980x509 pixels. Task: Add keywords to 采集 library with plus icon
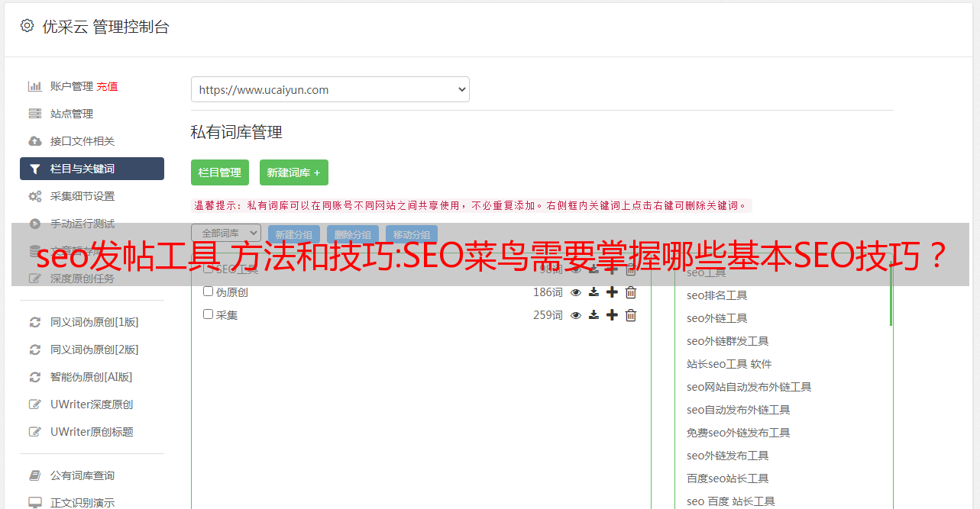coord(612,315)
